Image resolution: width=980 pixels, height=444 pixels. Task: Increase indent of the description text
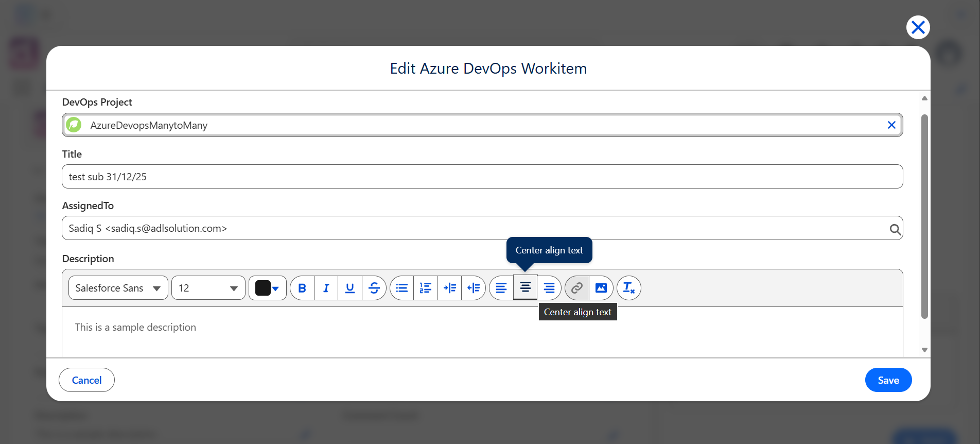point(450,288)
